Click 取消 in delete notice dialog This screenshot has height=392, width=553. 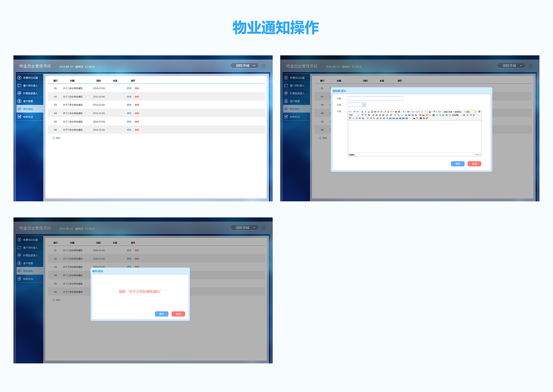[178, 314]
